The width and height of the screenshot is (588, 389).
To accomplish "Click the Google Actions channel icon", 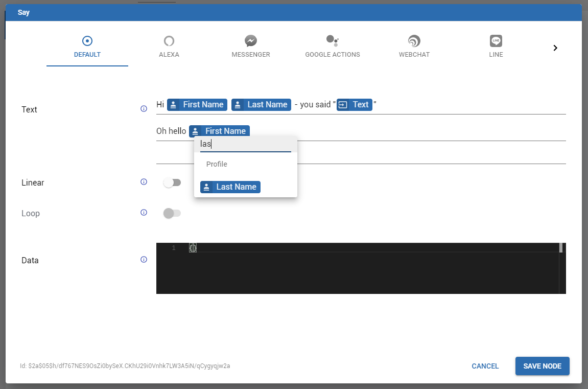I will pos(333,41).
